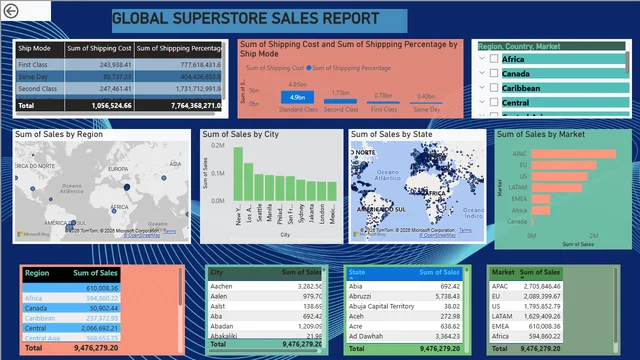
Task: Select the Manila bar in city chart
Action: [269, 188]
